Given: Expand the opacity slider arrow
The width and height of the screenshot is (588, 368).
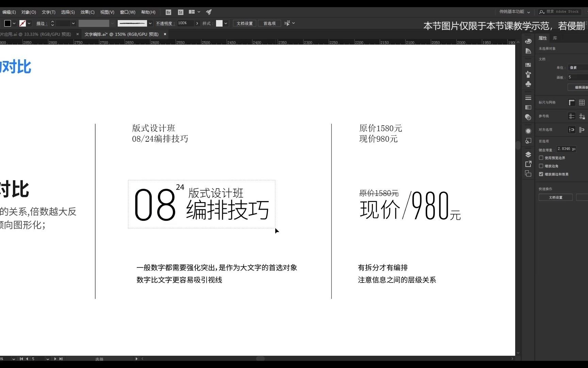Looking at the screenshot, I should (197, 24).
